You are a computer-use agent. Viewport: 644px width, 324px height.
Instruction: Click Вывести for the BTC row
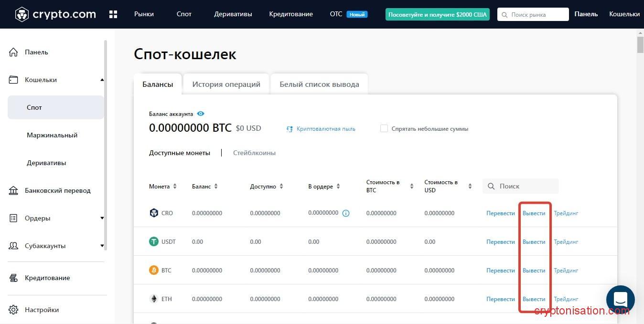pos(534,271)
